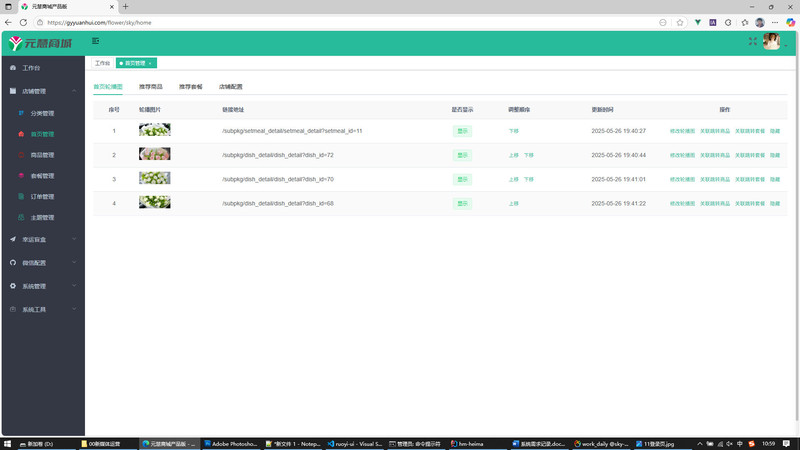Open the 分类管理 sidebar item
The height and width of the screenshot is (450, 800).
(42, 113)
